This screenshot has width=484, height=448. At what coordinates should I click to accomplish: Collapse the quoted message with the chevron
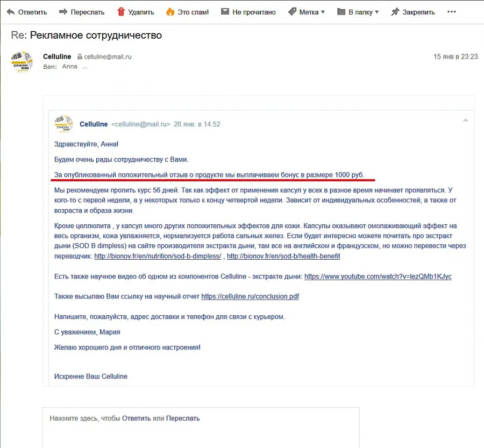coord(466,120)
